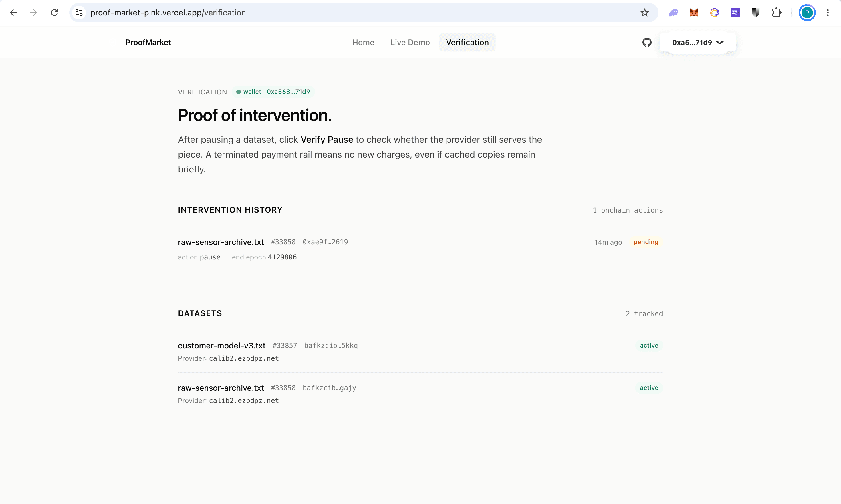Click the Datasets section heading

pos(200,313)
